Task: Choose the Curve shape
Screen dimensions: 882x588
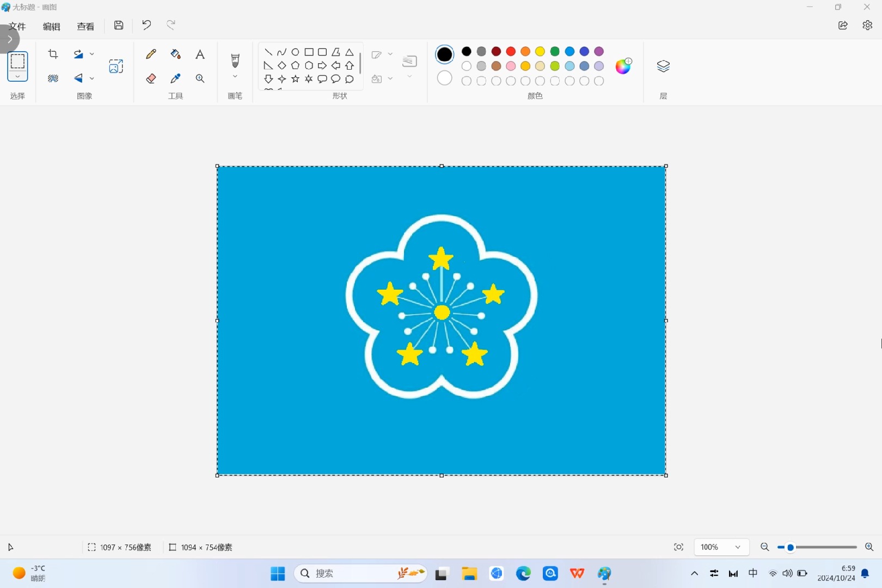Action: pos(281,52)
